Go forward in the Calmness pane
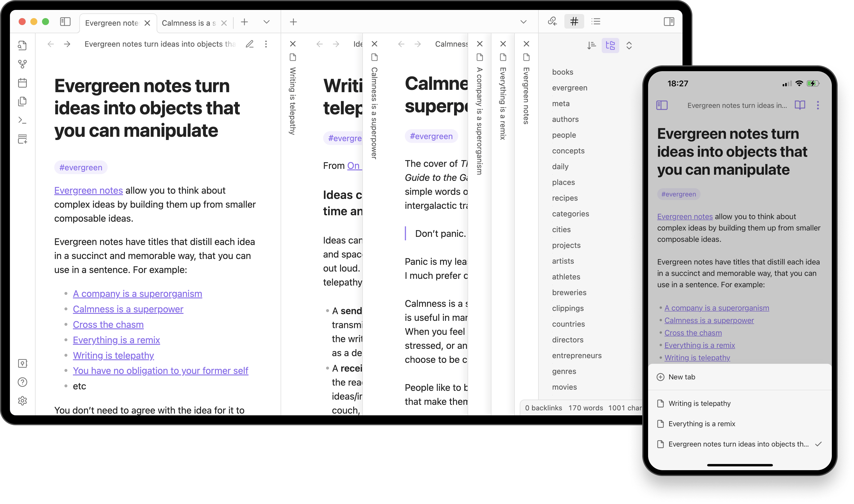 pyautogui.click(x=418, y=44)
